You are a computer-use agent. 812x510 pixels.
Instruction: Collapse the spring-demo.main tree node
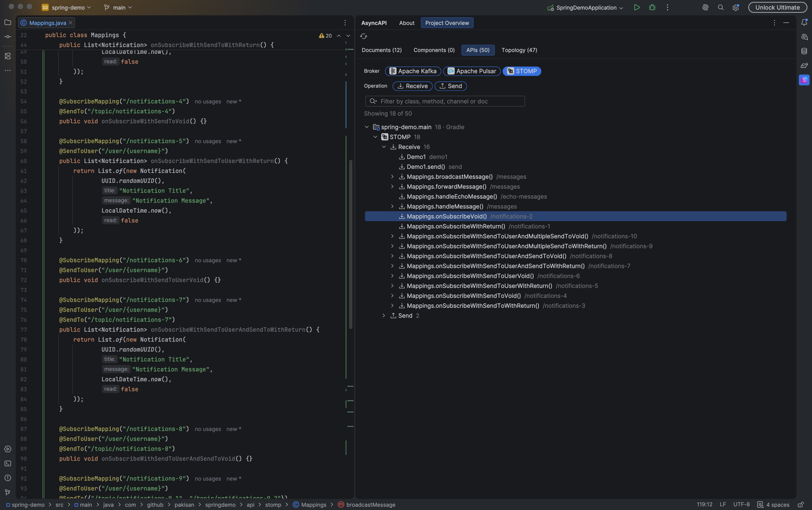(x=367, y=127)
